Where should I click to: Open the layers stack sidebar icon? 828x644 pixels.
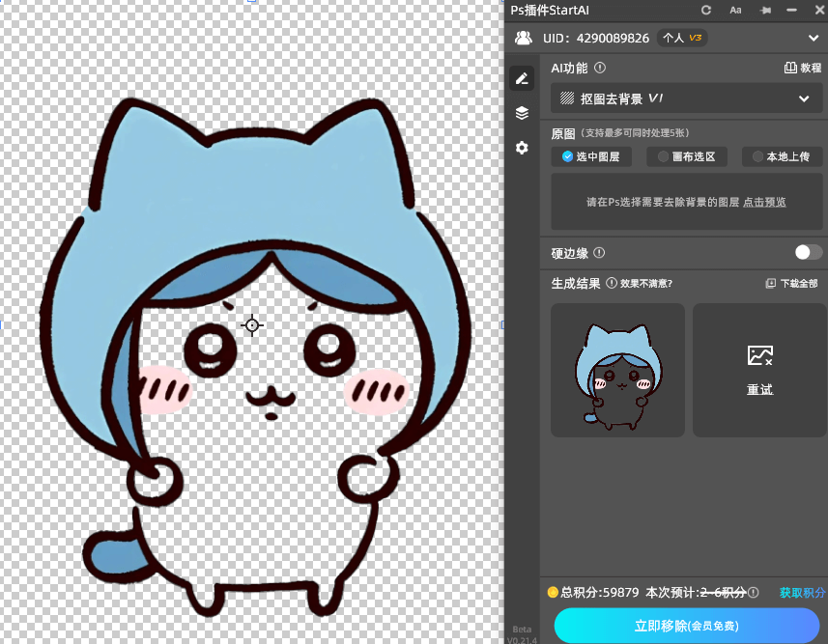[522, 113]
